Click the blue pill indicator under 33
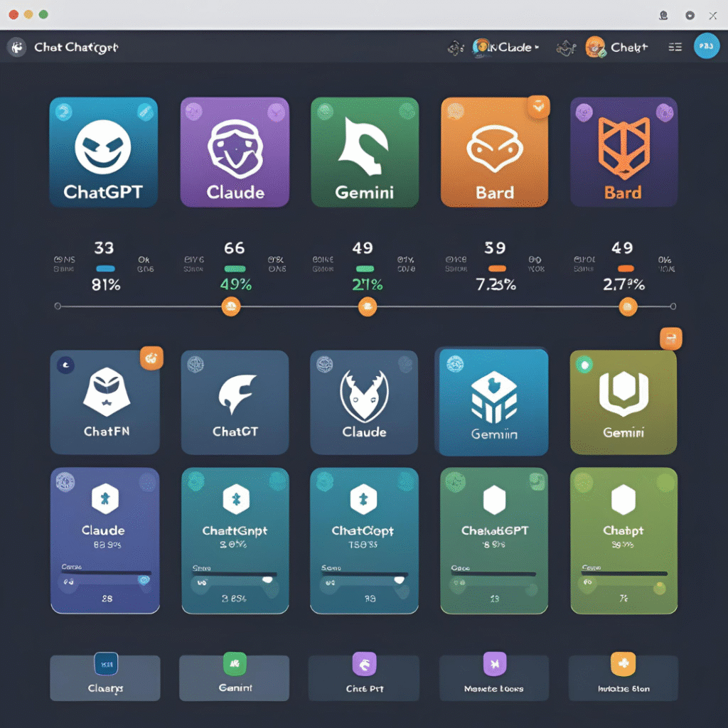The image size is (728, 728). (x=105, y=268)
